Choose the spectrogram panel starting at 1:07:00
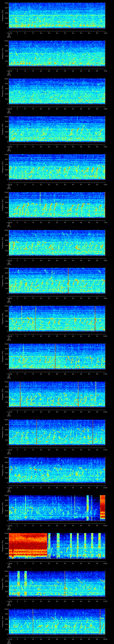Screen dimensions: 114x644 click(x=57, y=243)
